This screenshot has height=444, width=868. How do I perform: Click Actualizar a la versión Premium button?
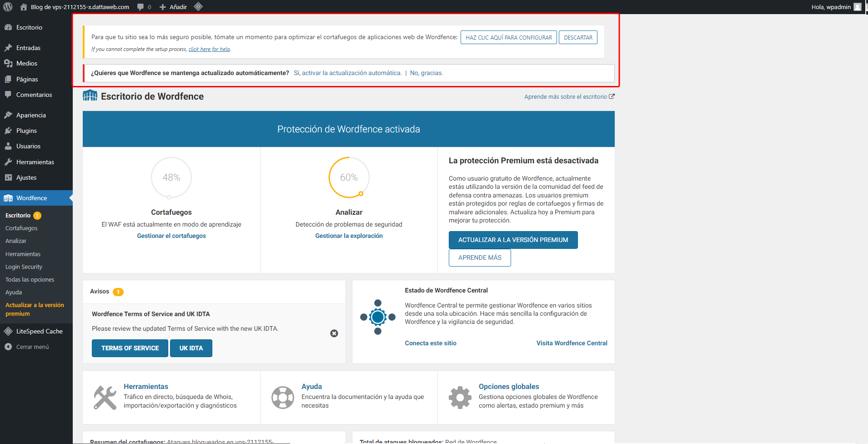click(513, 240)
